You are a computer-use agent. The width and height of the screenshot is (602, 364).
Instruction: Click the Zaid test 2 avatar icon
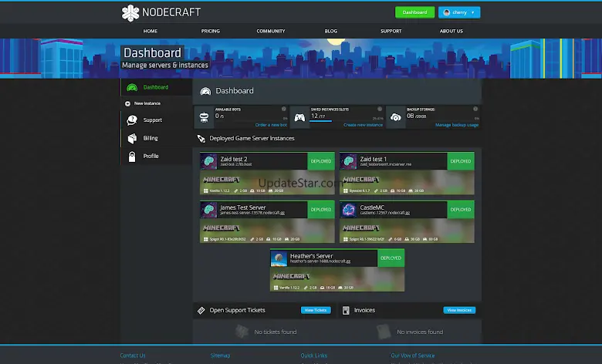tap(209, 161)
